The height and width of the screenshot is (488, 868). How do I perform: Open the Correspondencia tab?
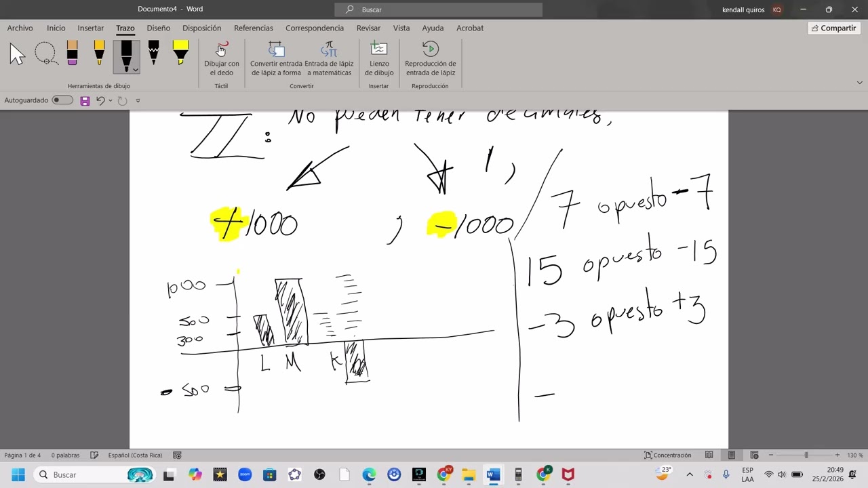pyautogui.click(x=315, y=28)
